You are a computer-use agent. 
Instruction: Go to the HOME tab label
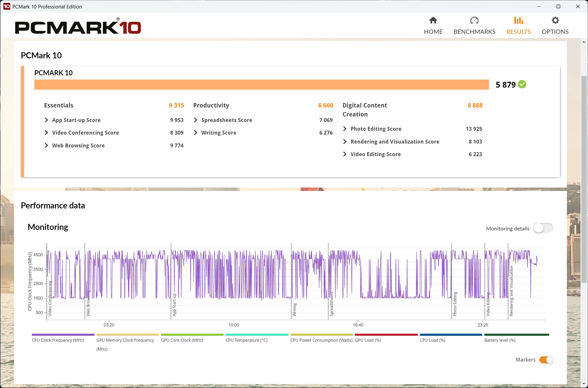point(433,32)
